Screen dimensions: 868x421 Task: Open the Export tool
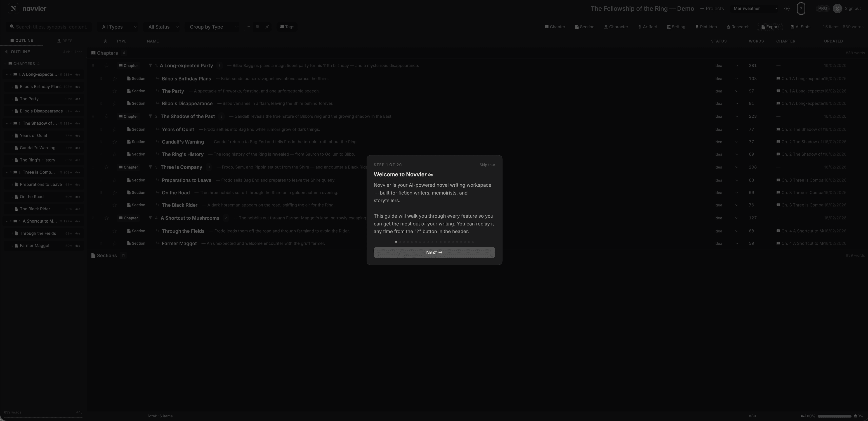(x=770, y=27)
